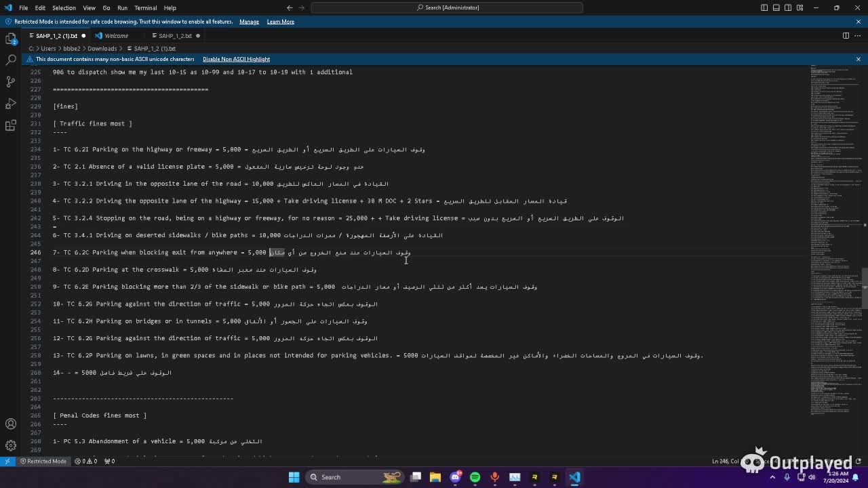The image size is (868, 488).
Task: Split the editor to the right
Action: (846, 35)
